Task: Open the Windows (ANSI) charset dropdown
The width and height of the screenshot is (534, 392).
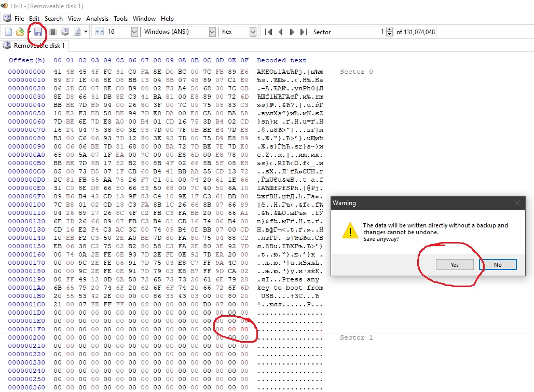Action: coord(212,32)
